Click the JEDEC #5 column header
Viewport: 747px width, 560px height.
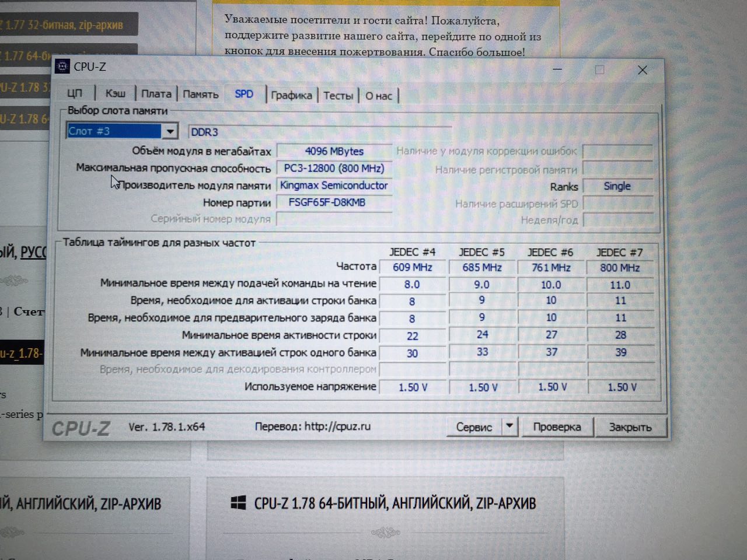[482, 253]
